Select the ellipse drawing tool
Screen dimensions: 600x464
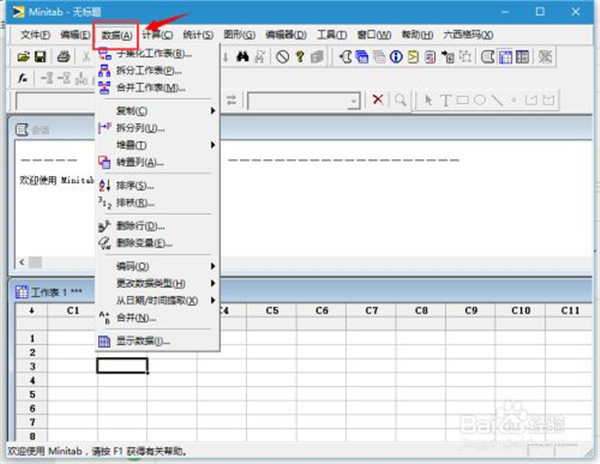click(479, 100)
